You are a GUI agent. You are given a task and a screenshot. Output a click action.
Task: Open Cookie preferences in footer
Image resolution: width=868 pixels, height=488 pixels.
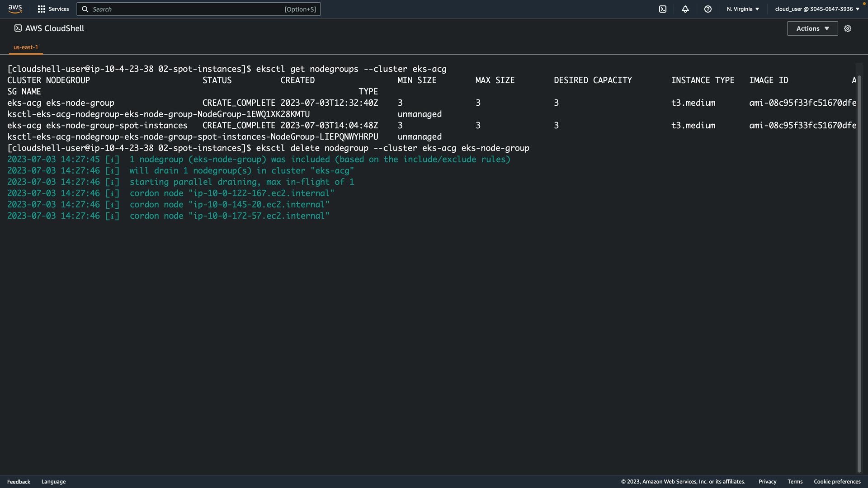(x=837, y=482)
